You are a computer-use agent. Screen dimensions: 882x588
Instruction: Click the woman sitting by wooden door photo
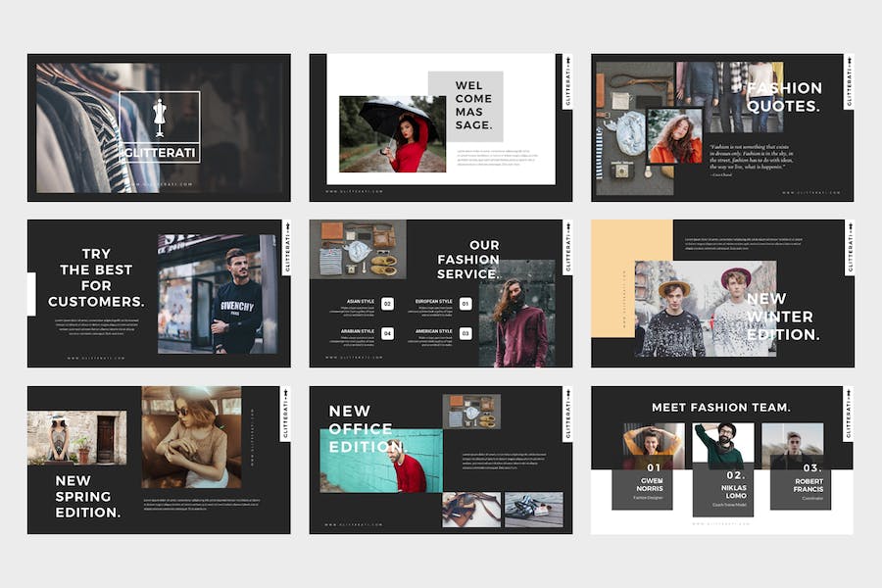point(77,437)
